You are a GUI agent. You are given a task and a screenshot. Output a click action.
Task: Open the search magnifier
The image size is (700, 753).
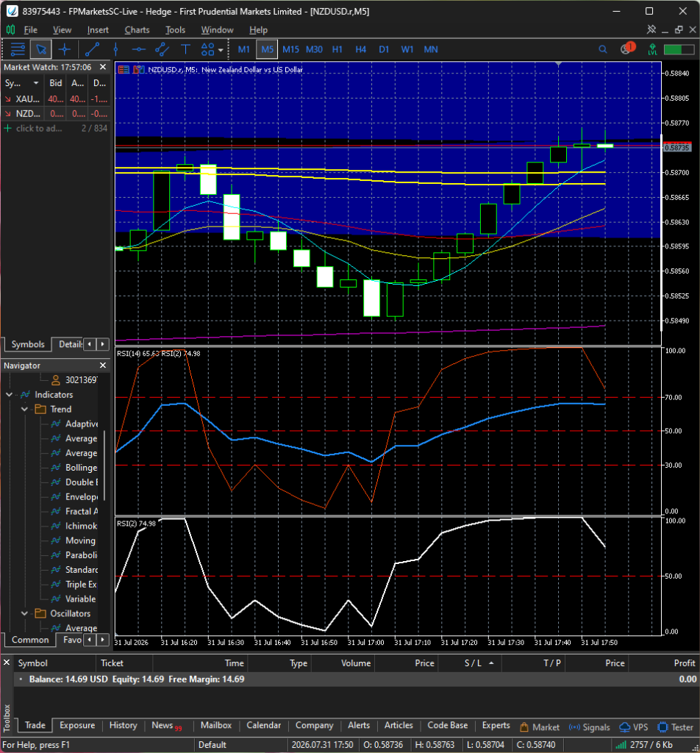(x=603, y=49)
